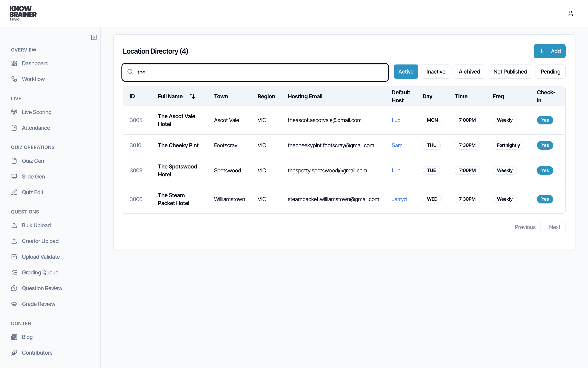Open Grading Queue page

pos(40,272)
